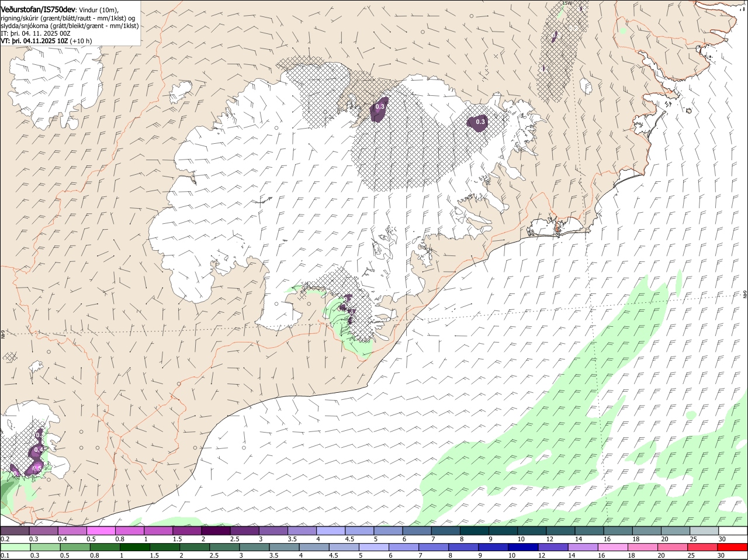The width and height of the screenshot is (748, 560).
Task: Pick the dark blue rain swatch between 10 and 12
Action: pyautogui.click(x=524, y=548)
